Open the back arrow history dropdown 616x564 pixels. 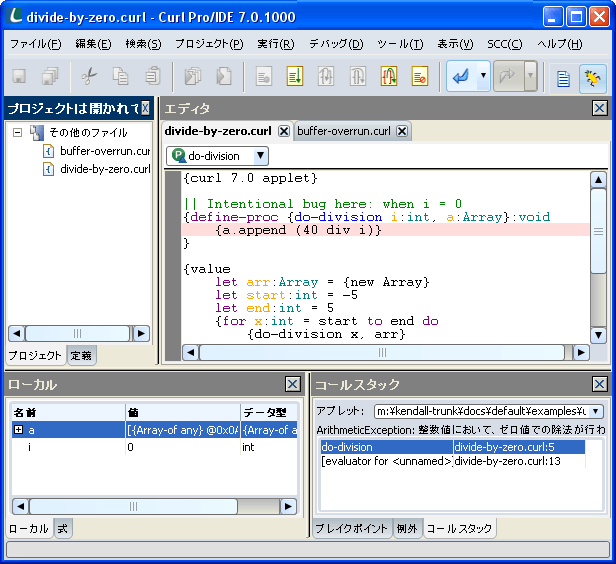484,75
